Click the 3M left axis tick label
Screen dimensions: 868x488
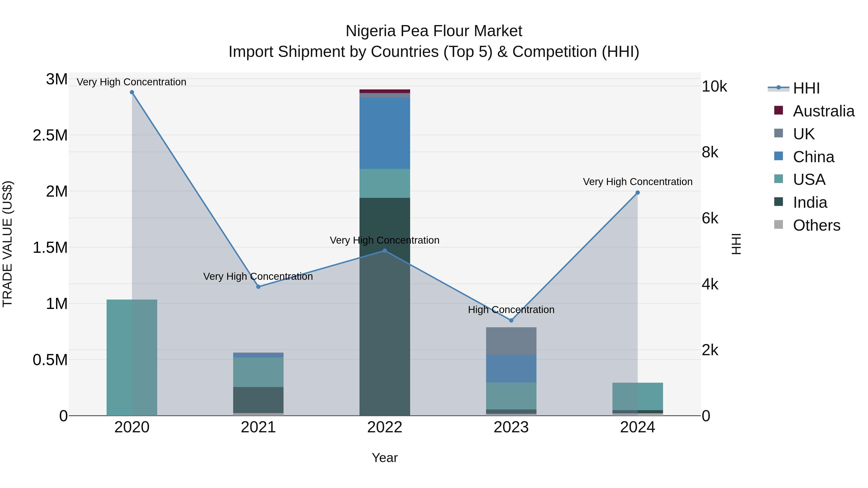tap(57, 79)
